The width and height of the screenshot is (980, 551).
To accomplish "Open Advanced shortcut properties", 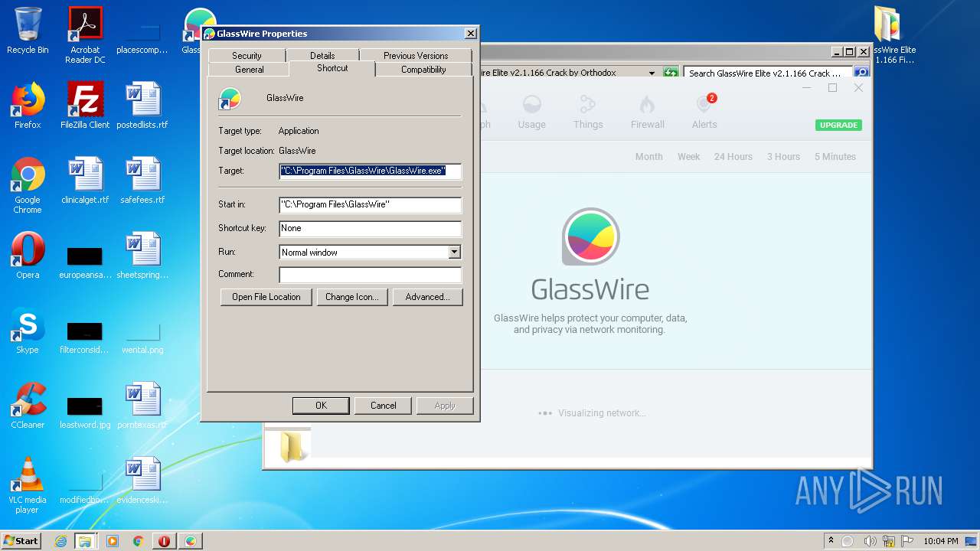I will coord(428,297).
